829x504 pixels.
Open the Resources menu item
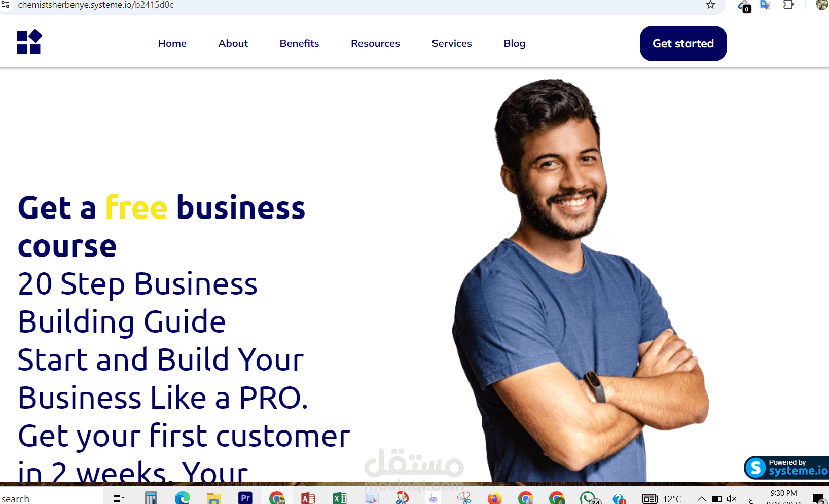tap(375, 44)
